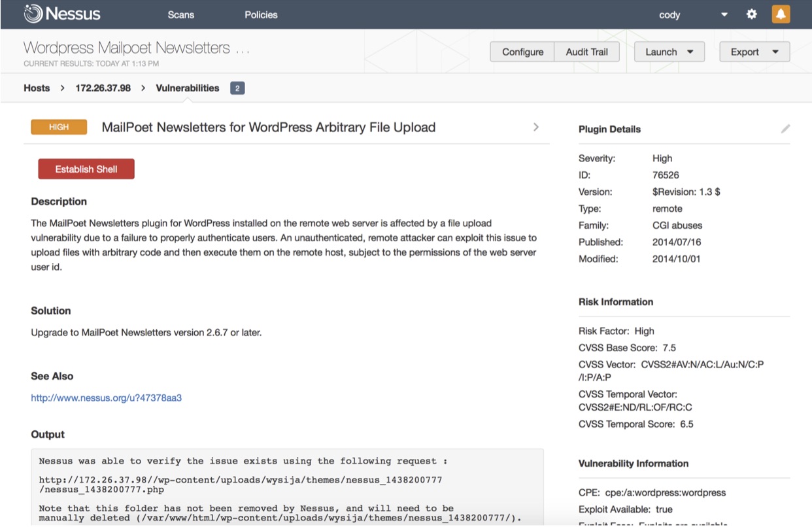
Task: Click the Exploit Available: true text
Action: pyautogui.click(x=626, y=509)
